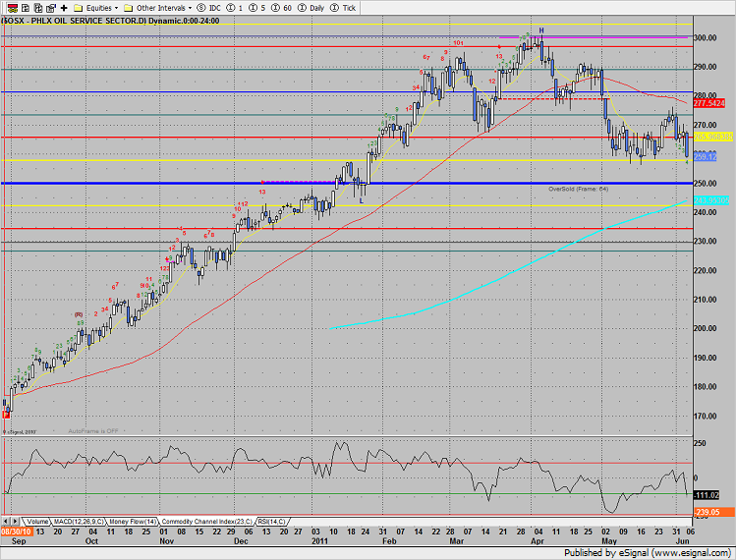Switch chart to Tick interval
The width and height of the screenshot is (736, 560).
click(343, 8)
